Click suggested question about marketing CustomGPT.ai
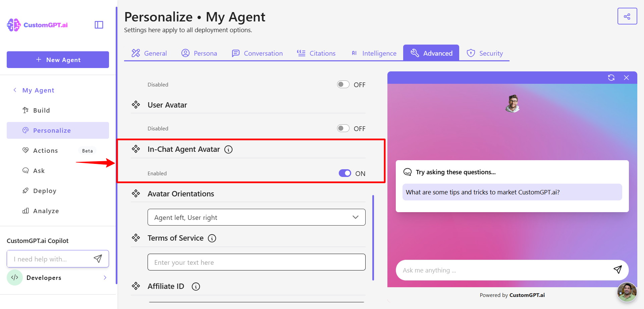The image size is (644, 309). pos(512,192)
